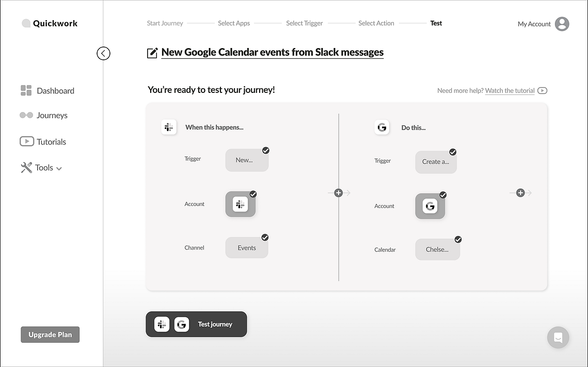Click the Quickwork logo

[50, 23]
